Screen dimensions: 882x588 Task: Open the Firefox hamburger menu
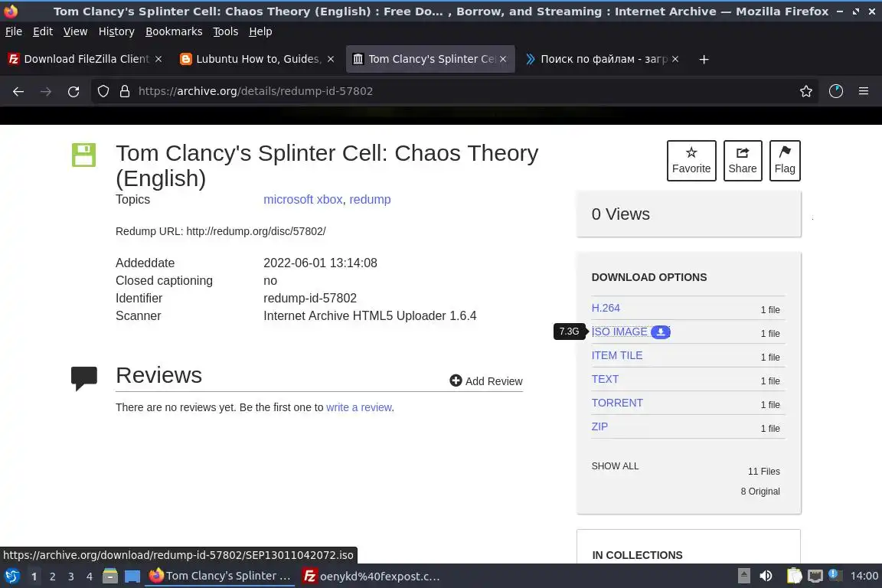click(864, 91)
